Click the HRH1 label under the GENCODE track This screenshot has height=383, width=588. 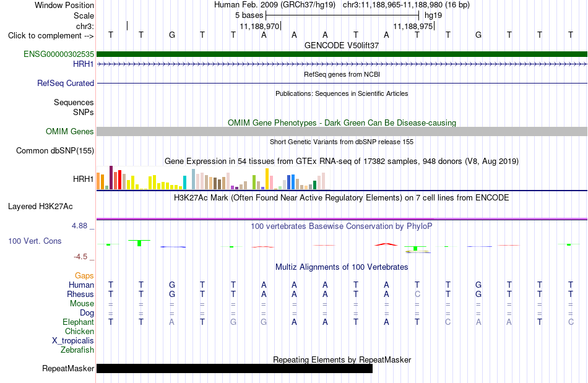[x=84, y=64]
